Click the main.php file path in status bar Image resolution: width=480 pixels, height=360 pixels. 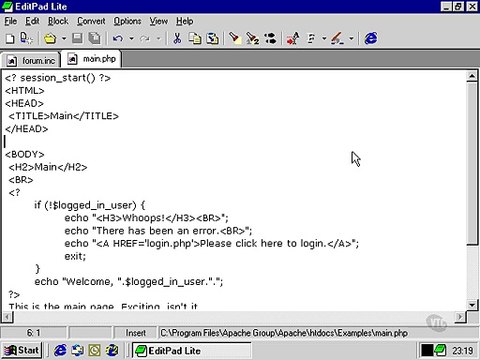(x=284, y=333)
